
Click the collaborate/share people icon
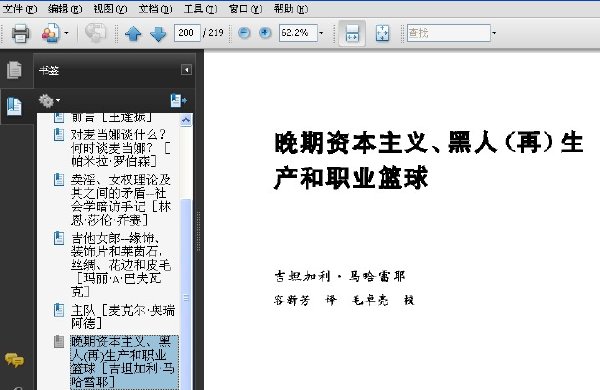pyautogui.click(x=51, y=33)
